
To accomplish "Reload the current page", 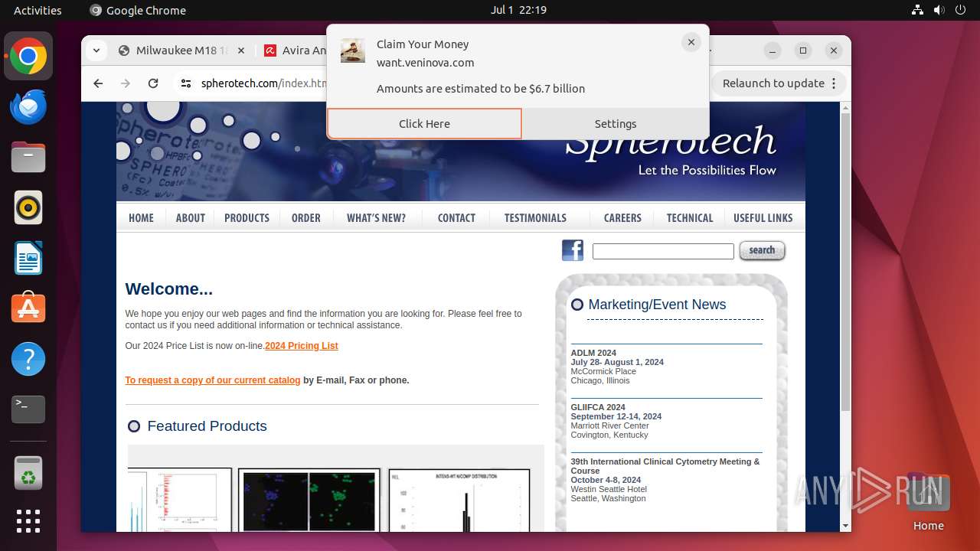I will coord(153,83).
